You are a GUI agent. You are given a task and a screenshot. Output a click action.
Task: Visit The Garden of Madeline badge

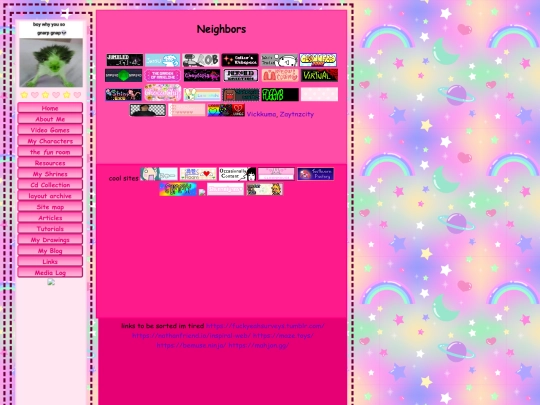pos(163,75)
